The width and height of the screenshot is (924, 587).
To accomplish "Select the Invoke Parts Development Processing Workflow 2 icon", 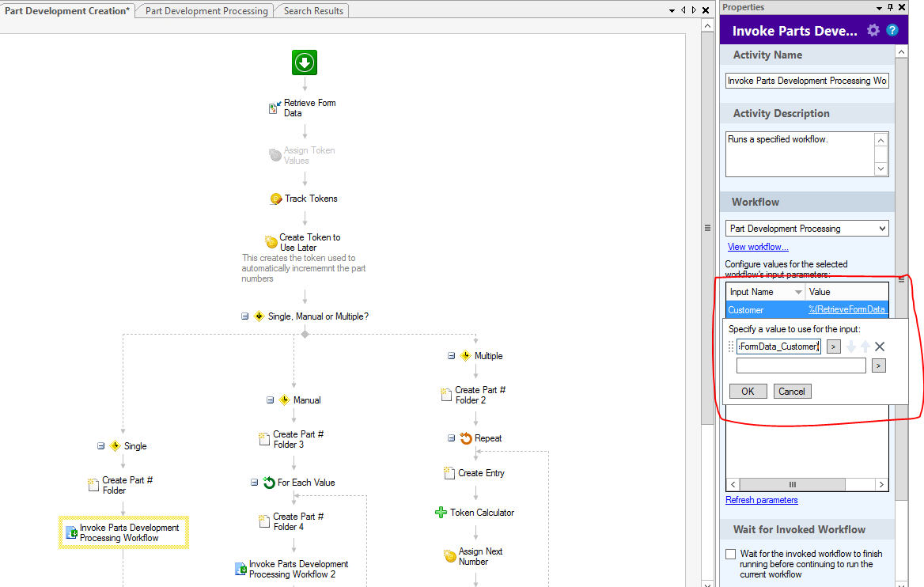I will (241, 570).
